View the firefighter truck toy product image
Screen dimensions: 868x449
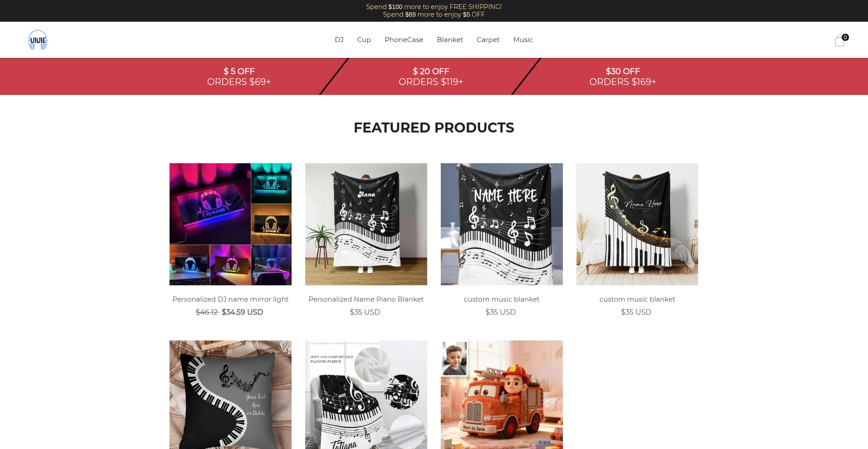click(x=502, y=395)
